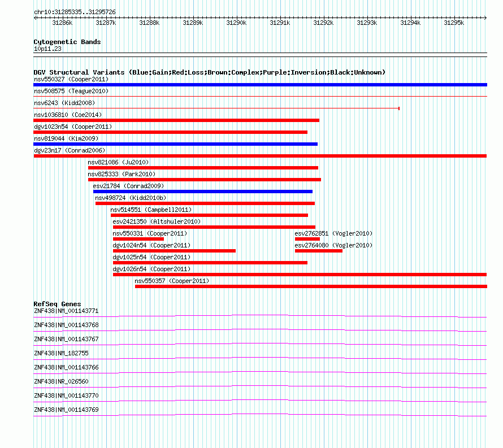The image size is (503, 448).
Task: Click the 31290k ruler tick label
Action: point(236,23)
